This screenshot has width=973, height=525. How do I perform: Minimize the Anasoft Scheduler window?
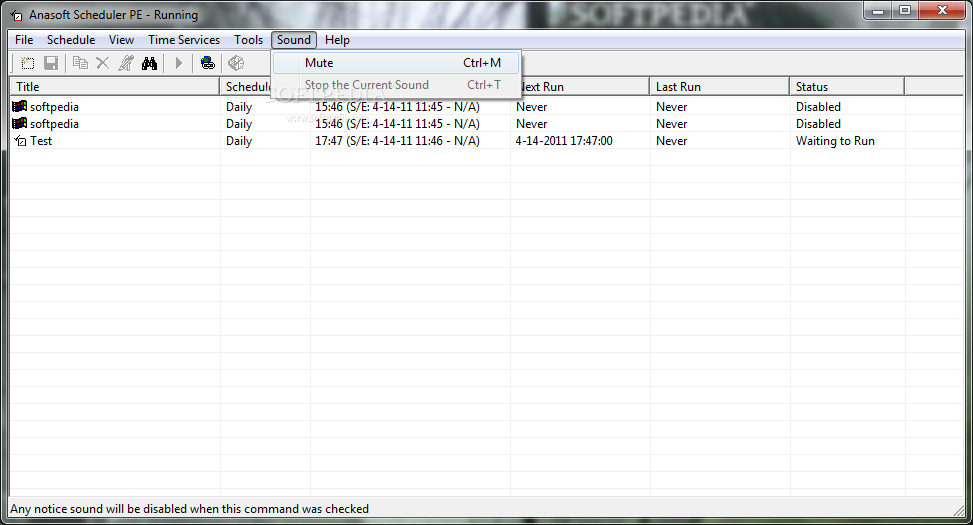point(878,11)
